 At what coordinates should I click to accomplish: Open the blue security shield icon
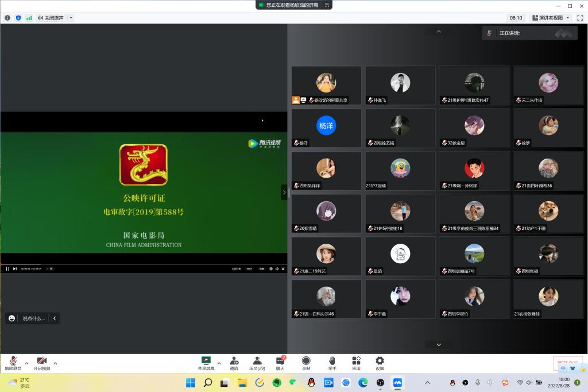point(18,18)
